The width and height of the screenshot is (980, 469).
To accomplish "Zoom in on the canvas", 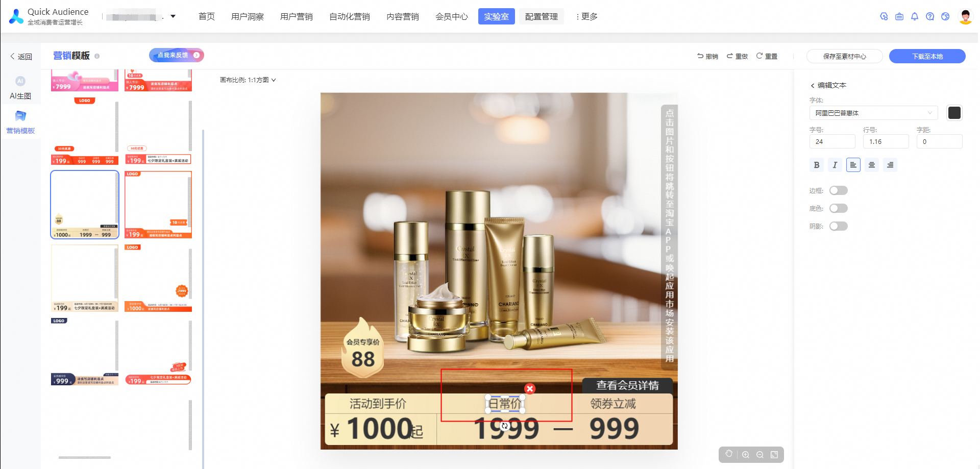I will click(x=746, y=455).
